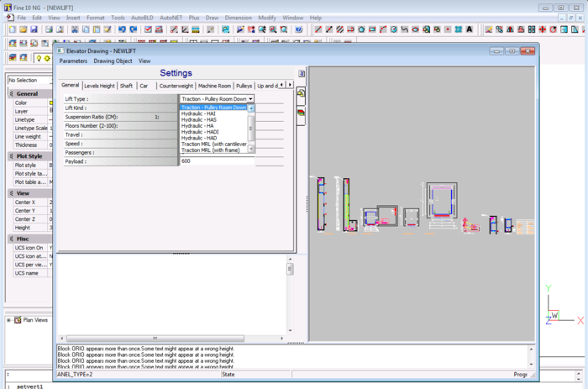The width and height of the screenshot is (588, 389).
Task: Click the dropdown list's scroll-down arrow
Action: tap(251, 149)
